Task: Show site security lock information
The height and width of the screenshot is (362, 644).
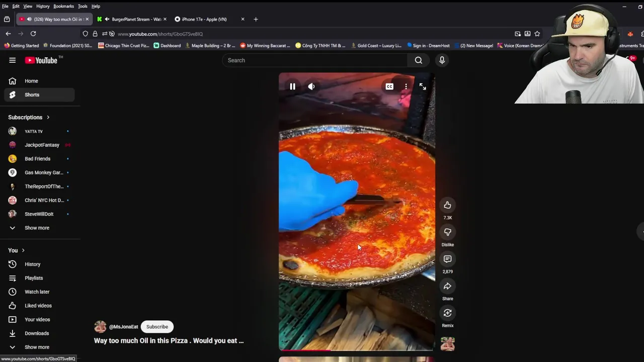Action: (95, 34)
